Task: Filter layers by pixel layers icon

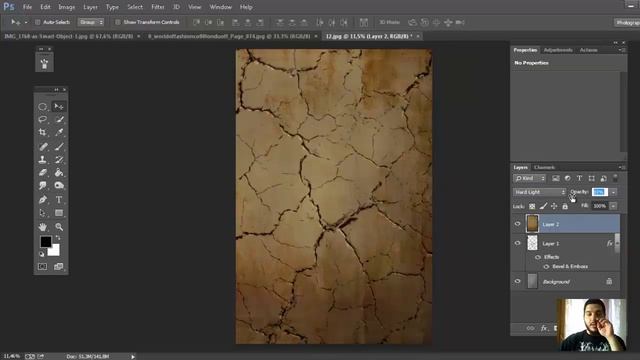Action: point(556,178)
